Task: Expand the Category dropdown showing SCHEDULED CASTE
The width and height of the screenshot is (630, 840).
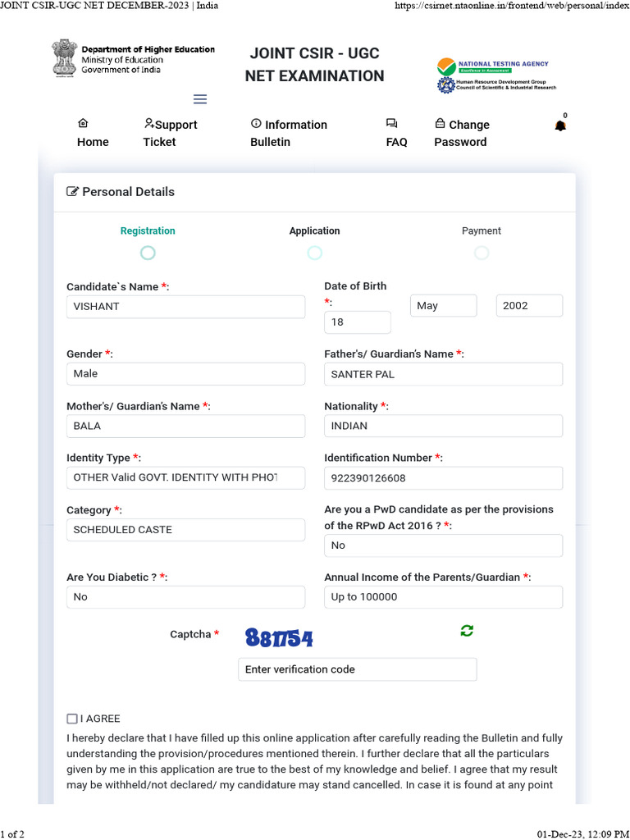Action: coord(185,530)
